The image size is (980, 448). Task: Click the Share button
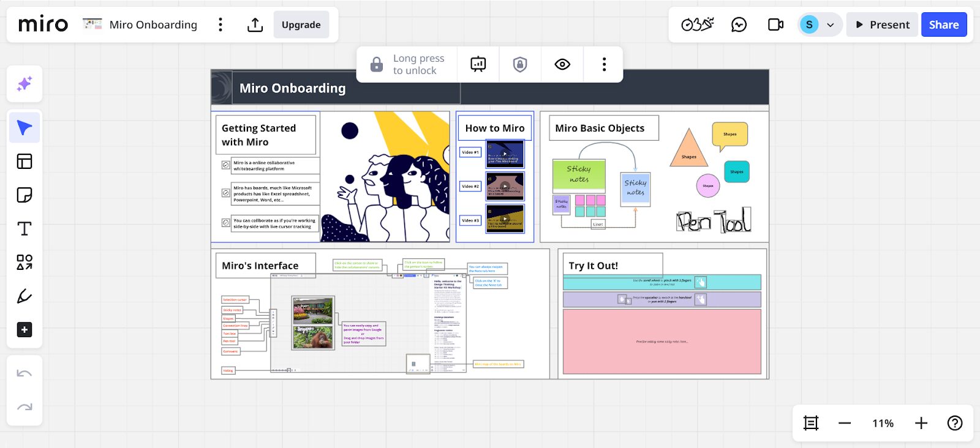(944, 24)
